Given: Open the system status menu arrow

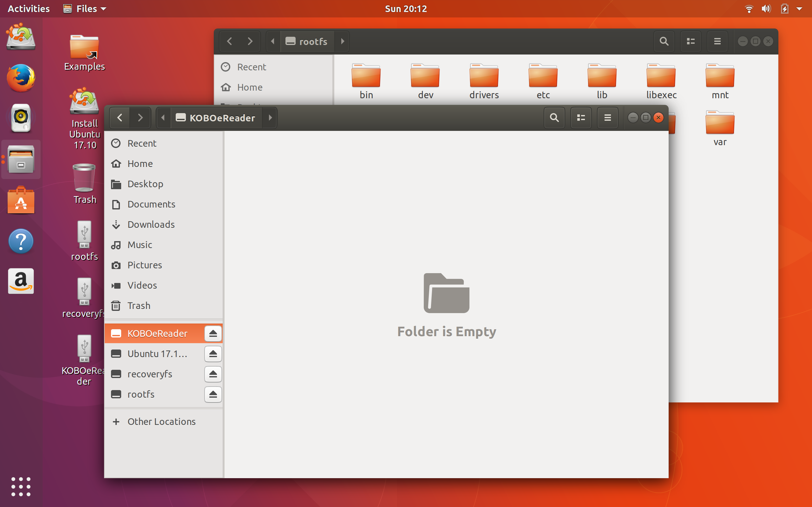Looking at the screenshot, I should (799, 9).
